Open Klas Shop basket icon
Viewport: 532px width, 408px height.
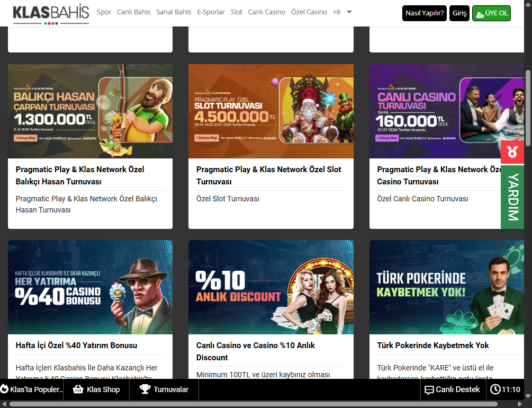tap(78, 389)
